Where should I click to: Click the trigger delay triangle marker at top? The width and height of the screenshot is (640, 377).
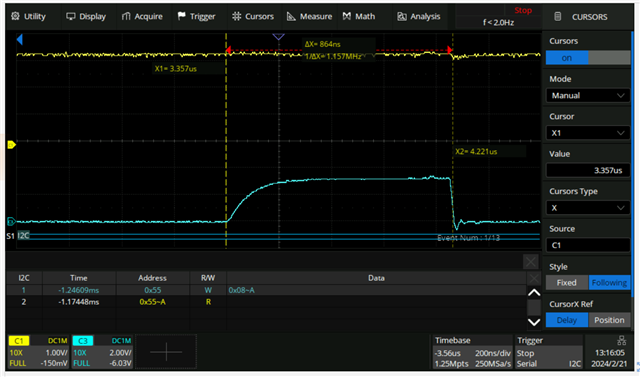click(278, 37)
